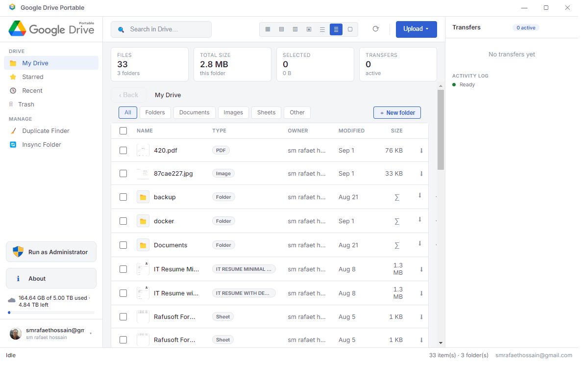Click the scrollbar down arrow
Image resolution: width=588 pixels, height=368 pixels.
point(441,342)
